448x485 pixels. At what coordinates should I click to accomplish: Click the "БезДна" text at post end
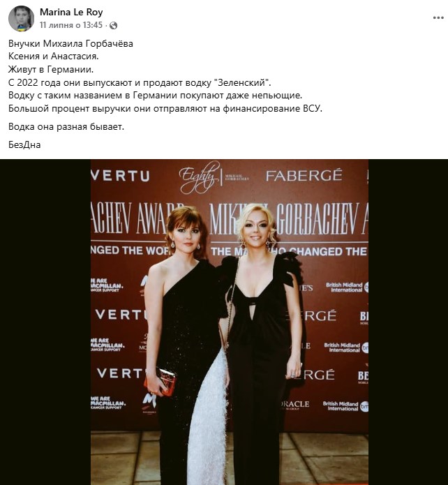24,144
